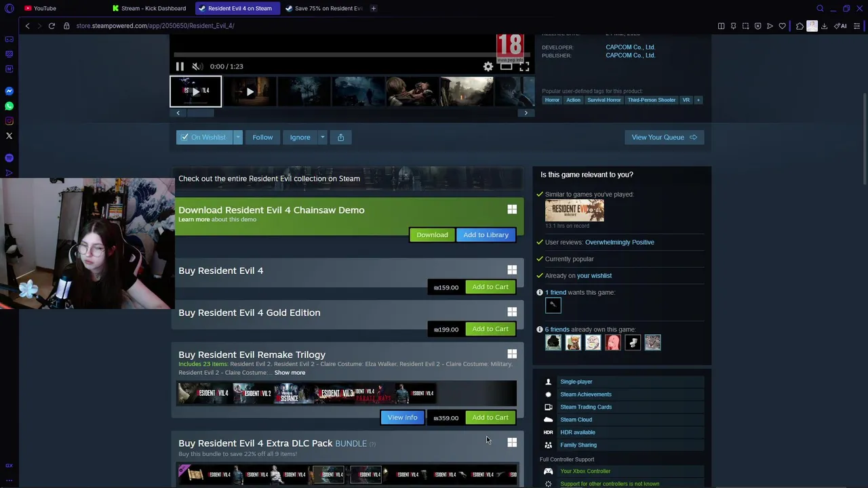The width and height of the screenshot is (868, 488).
Task: Expand Remake Trilogy items with Show more
Action: (x=290, y=373)
